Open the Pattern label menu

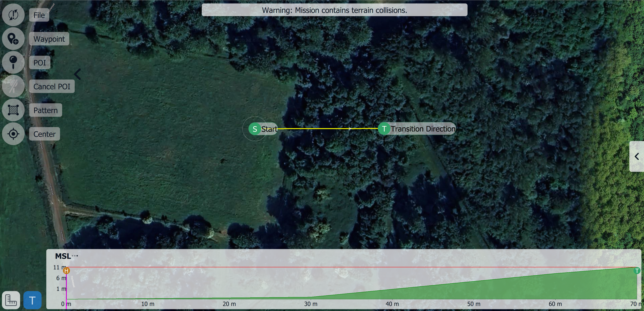pyautogui.click(x=45, y=110)
